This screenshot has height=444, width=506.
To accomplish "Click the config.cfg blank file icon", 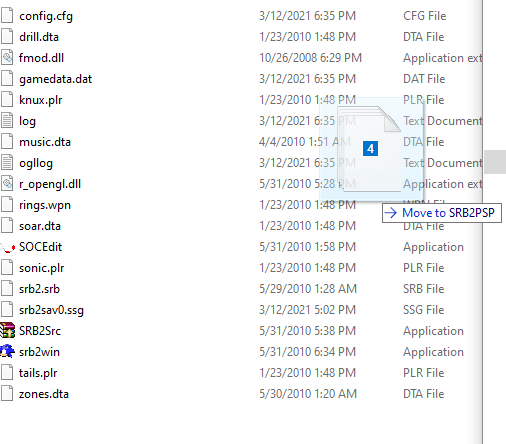I will 7,16.
